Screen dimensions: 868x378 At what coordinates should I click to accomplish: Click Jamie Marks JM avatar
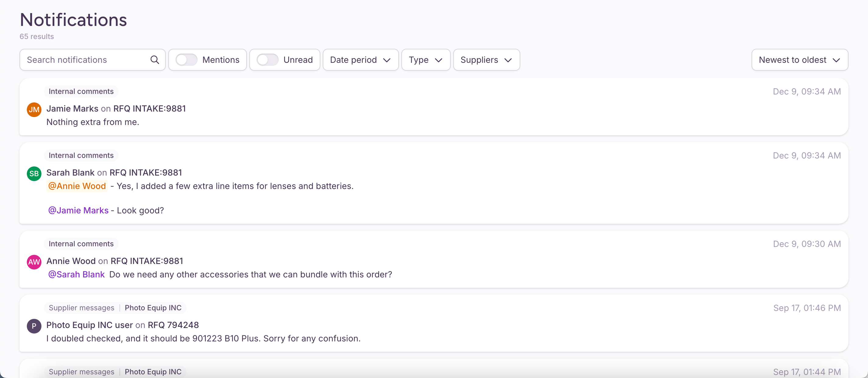click(x=34, y=109)
